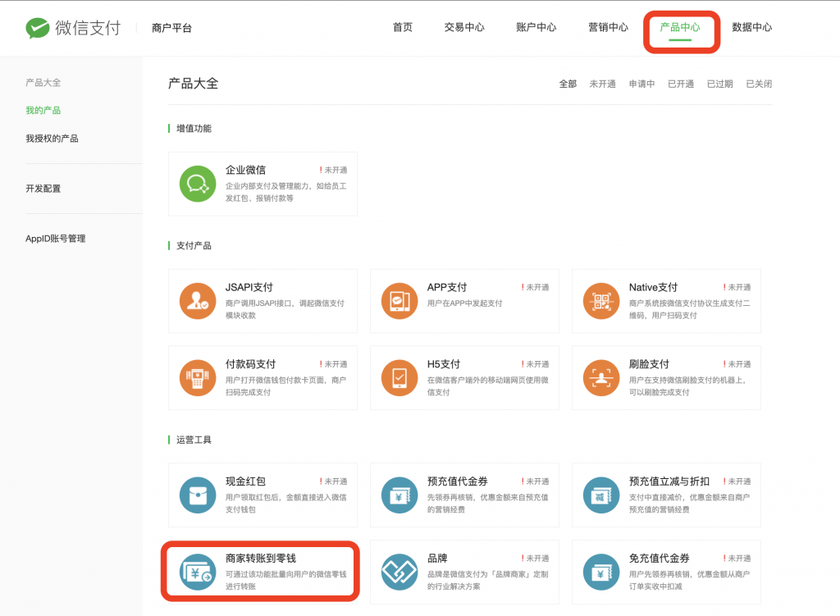Click the 刷脸支付 face icon

[601, 378]
